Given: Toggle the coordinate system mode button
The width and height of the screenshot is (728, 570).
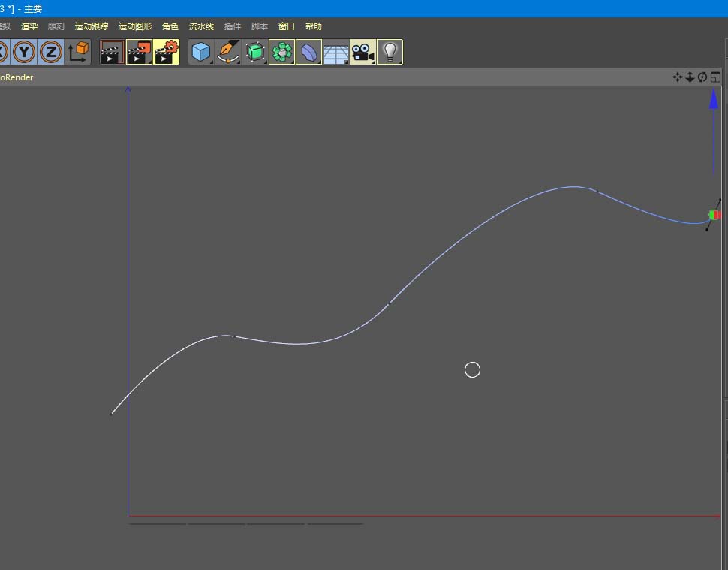Looking at the screenshot, I should (78, 52).
